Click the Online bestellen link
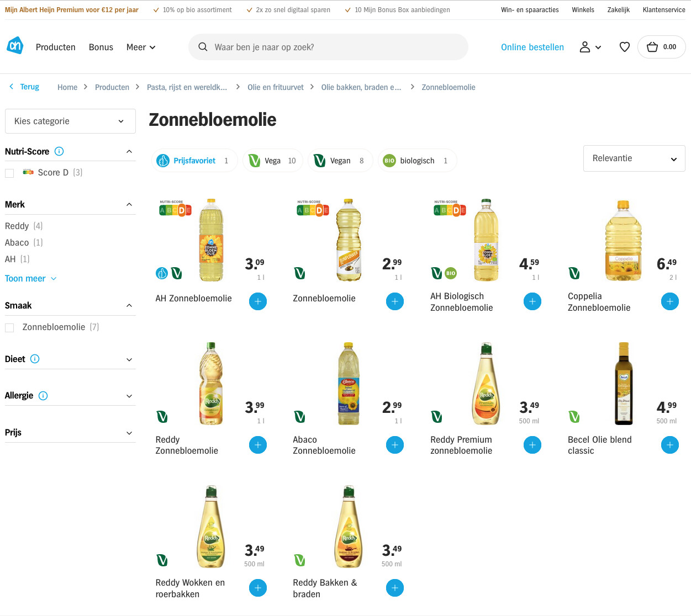 [532, 47]
